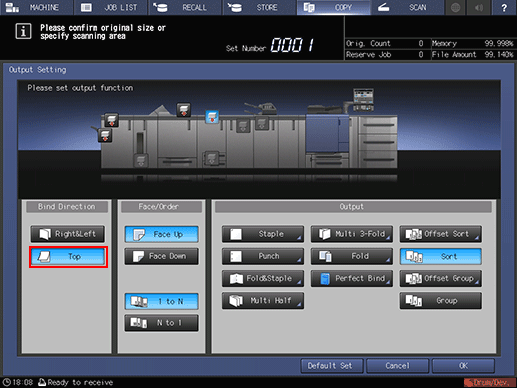Select the top-left finisher tray icon
The image size is (517, 388).
[x=111, y=120]
